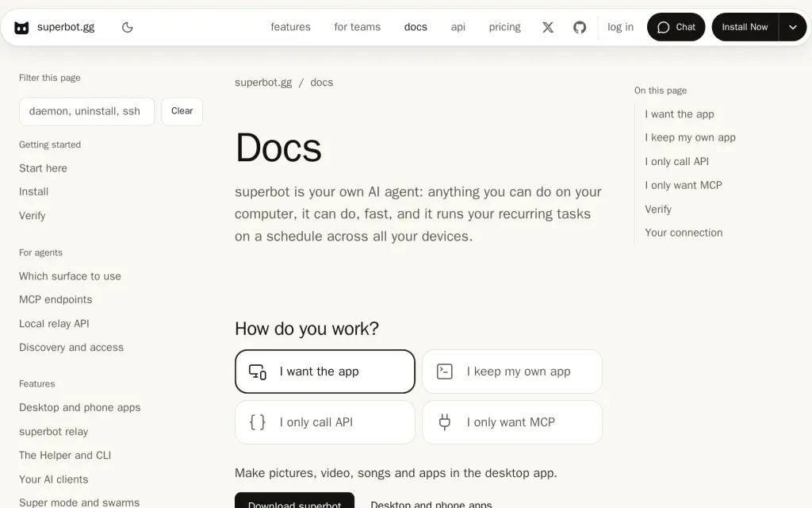Open the X (Twitter) profile icon
The height and width of the screenshot is (508, 812).
548,28
